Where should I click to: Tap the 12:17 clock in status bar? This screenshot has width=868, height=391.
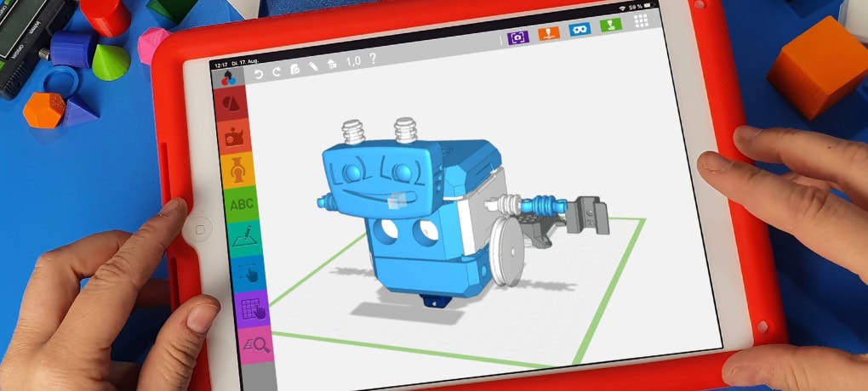coord(220,66)
